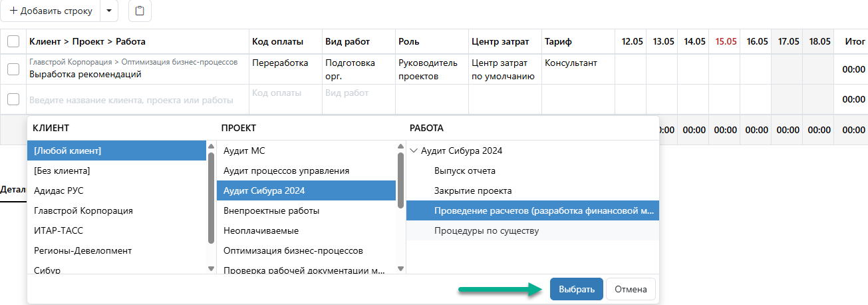Click client list scrollbar down arrow
Viewport: 868px width, 305px height.
click(212, 268)
